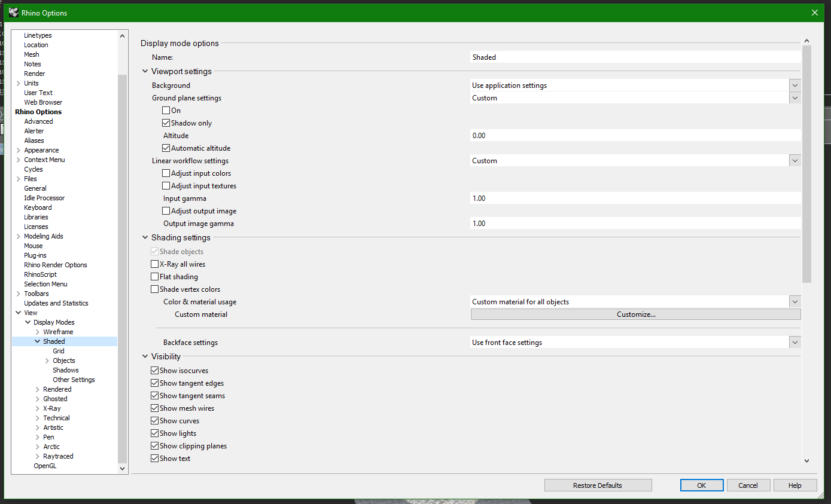The image size is (831, 504).
Task: Open Help for Rhino Options
Action: tap(795, 485)
